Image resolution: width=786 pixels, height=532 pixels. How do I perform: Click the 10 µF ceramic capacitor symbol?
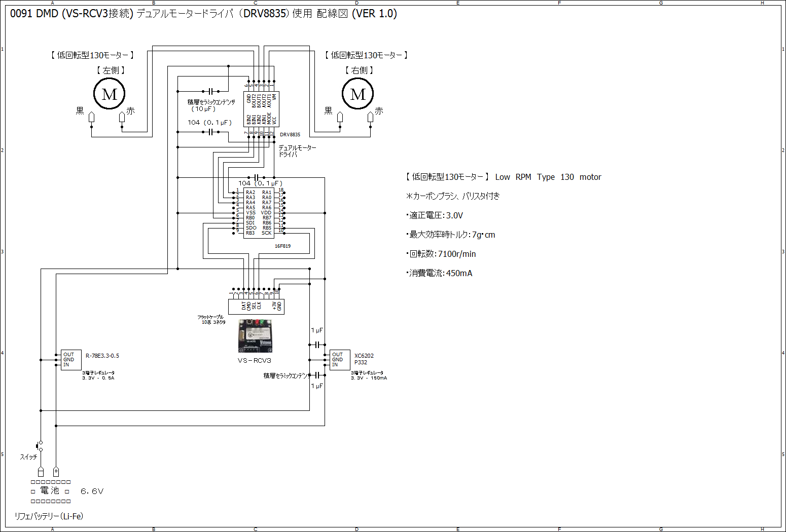(x=210, y=91)
